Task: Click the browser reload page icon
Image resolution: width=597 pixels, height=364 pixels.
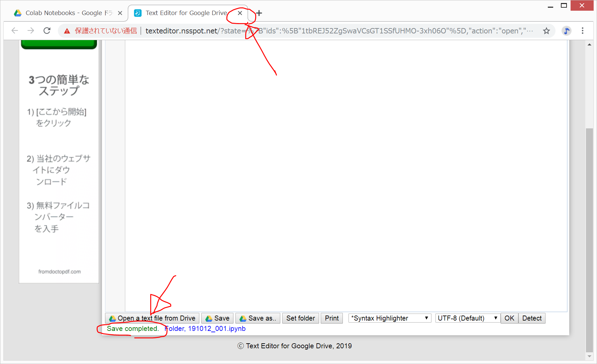Action: pos(47,31)
